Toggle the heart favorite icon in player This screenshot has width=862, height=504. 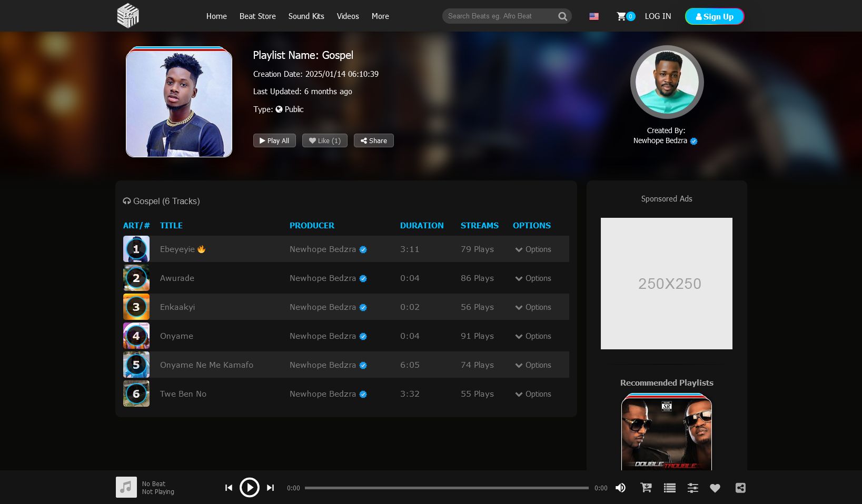click(x=715, y=488)
